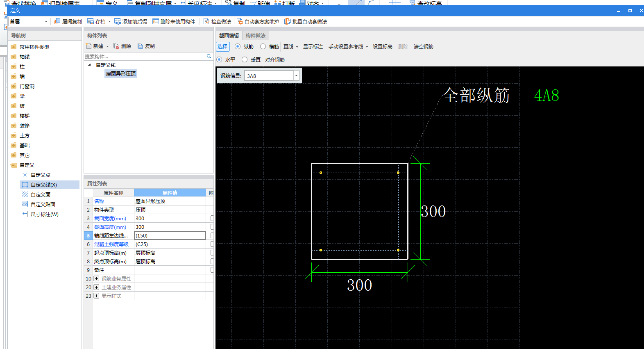Click the search magnifier in 搜索构件 box
644x349 pixels.
[209, 56]
